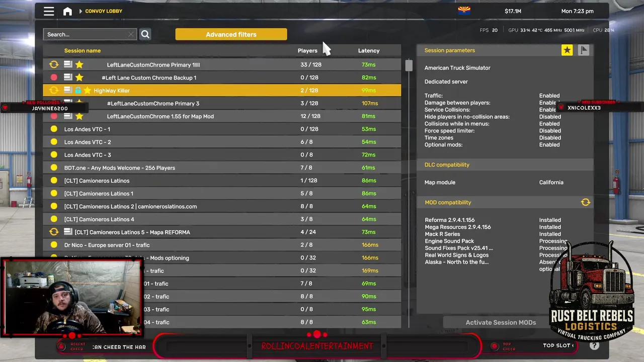
Task: Open the help question mark icon
Action: pyautogui.click(x=594, y=345)
